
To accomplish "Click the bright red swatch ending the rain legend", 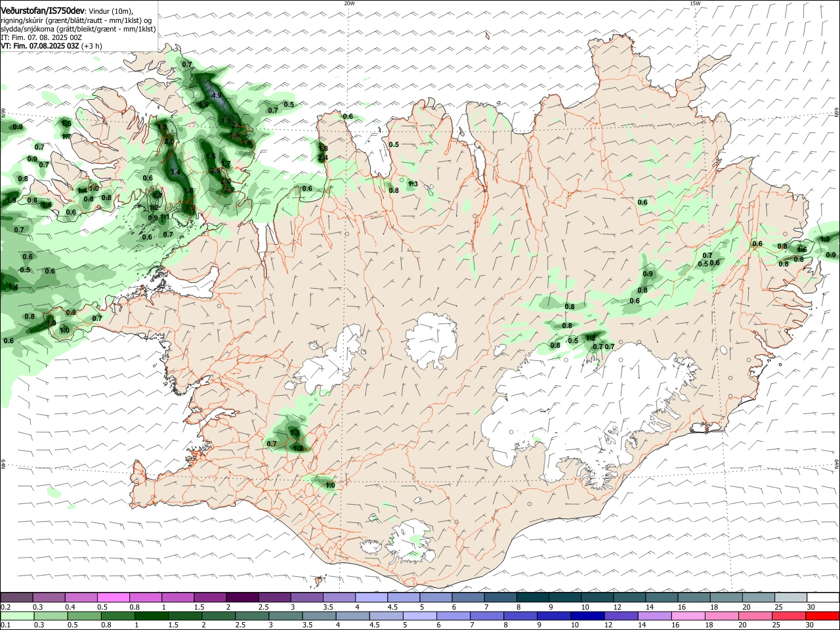I will click(x=823, y=616).
